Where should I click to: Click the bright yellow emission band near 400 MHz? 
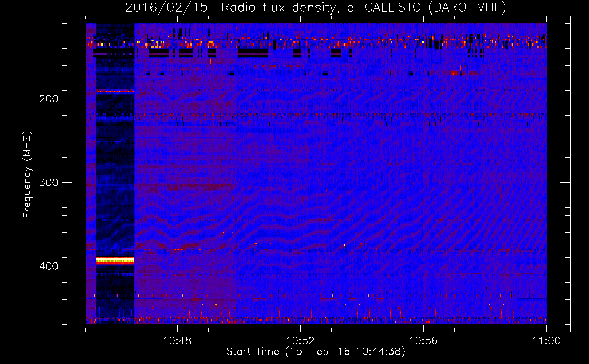coord(115,260)
